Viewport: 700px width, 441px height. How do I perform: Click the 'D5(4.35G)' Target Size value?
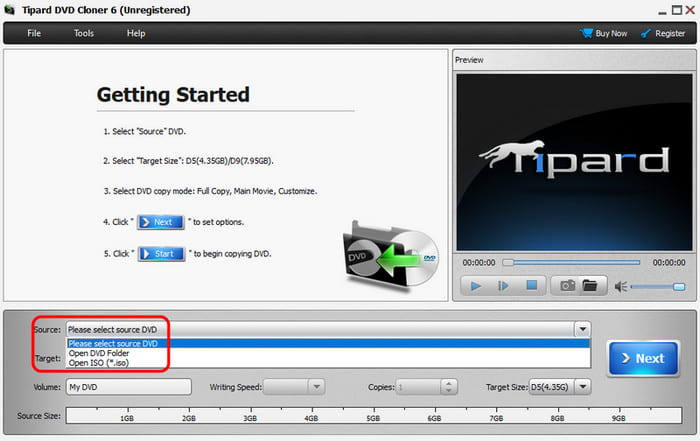tap(550, 387)
